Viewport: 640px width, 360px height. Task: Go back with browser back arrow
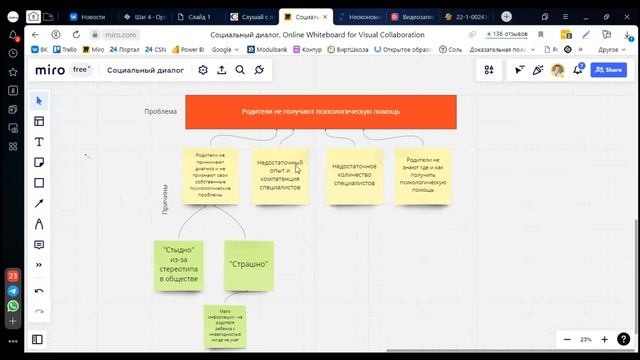tap(36, 35)
